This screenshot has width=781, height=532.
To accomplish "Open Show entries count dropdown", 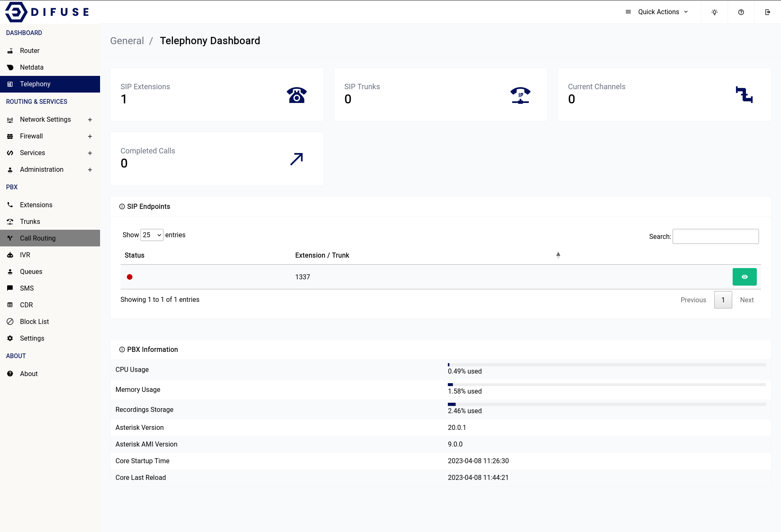I will coord(152,235).
